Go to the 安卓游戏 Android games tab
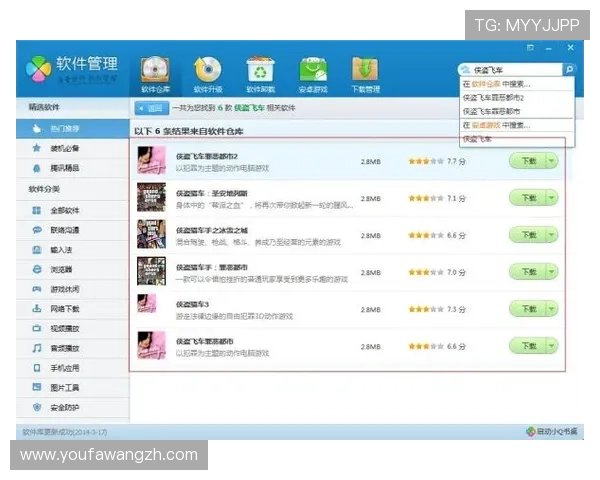Screen dimensions: 600x480 (313, 75)
